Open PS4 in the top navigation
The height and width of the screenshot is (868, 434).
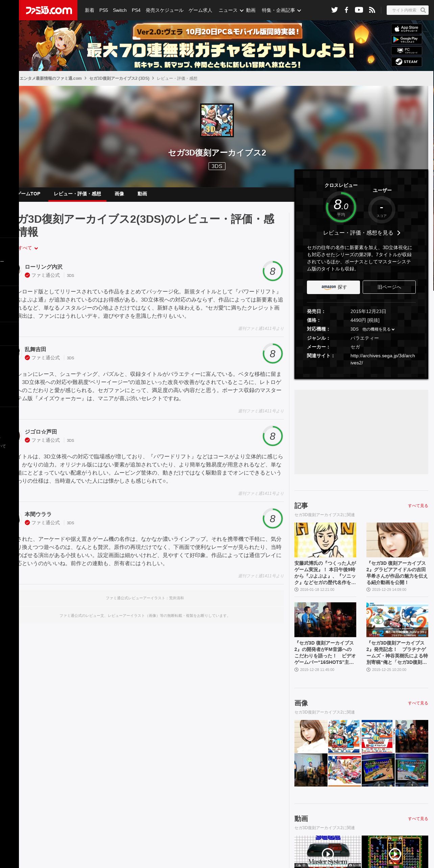point(136,10)
